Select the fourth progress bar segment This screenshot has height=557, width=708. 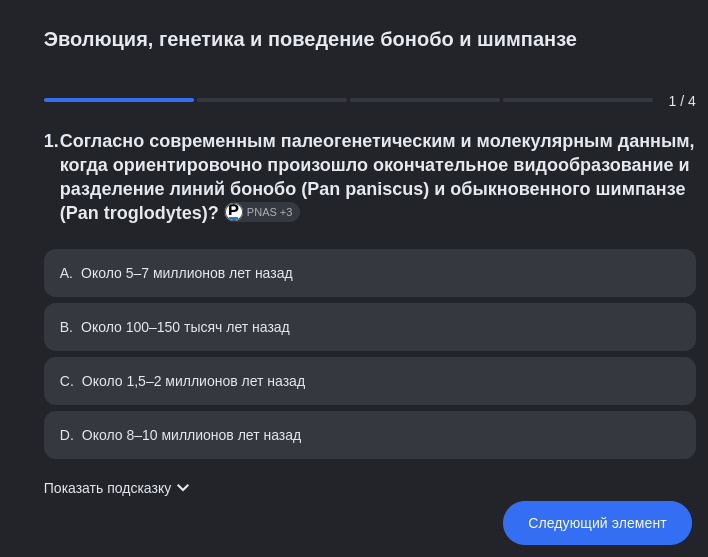(578, 100)
